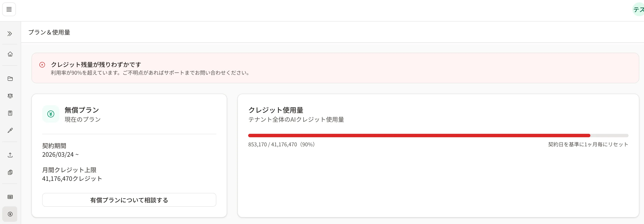The height and width of the screenshot is (224, 644).
Task: Open the upload icon in sidebar
Action: pos(10,155)
